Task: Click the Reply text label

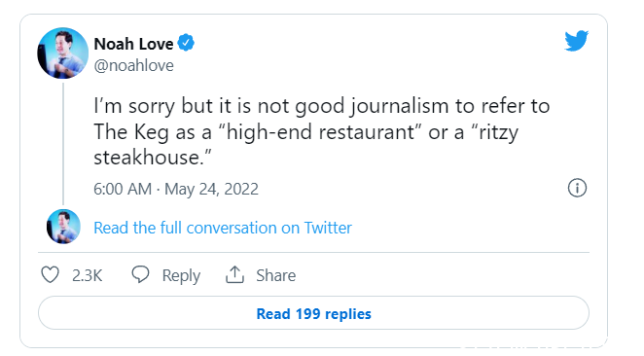Action: click(x=181, y=275)
